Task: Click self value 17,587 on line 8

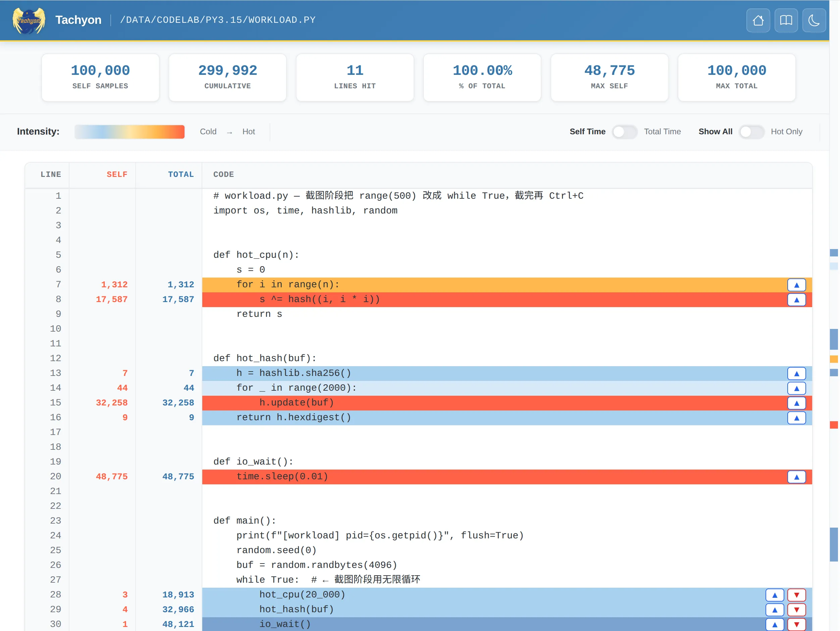Action: [112, 299]
